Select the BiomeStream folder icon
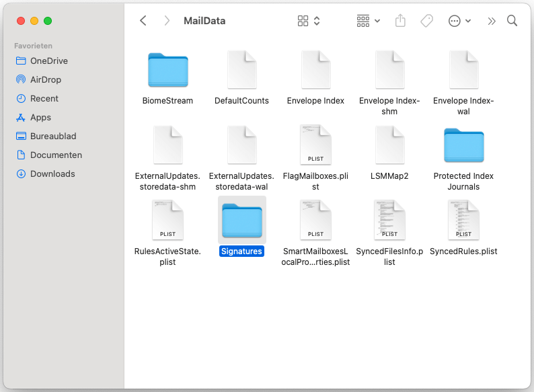534x392 pixels. coord(167,70)
